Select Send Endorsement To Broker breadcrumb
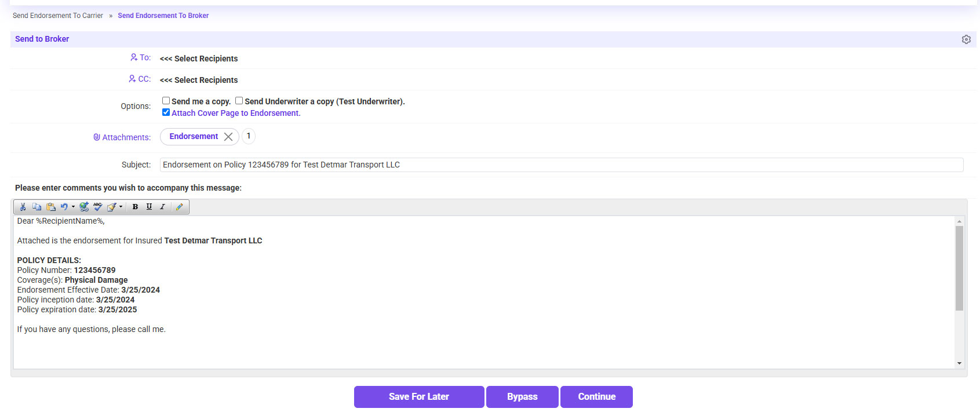 [163, 16]
